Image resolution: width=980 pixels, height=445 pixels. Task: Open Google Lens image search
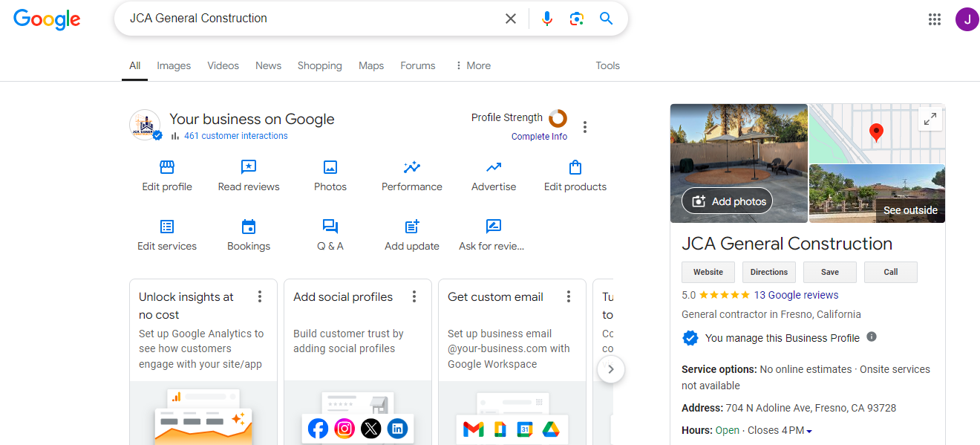pos(577,19)
